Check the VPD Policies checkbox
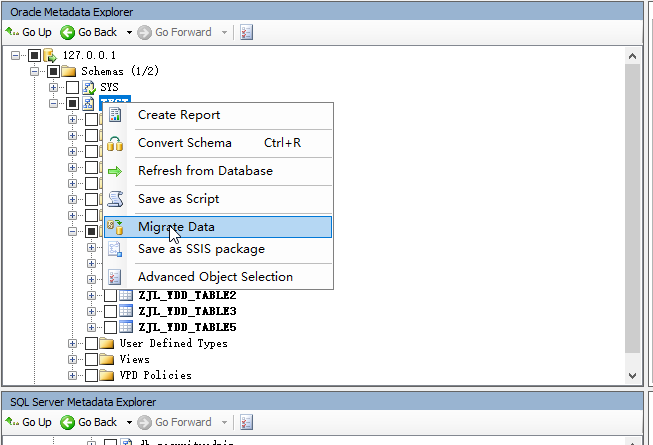 91,375
